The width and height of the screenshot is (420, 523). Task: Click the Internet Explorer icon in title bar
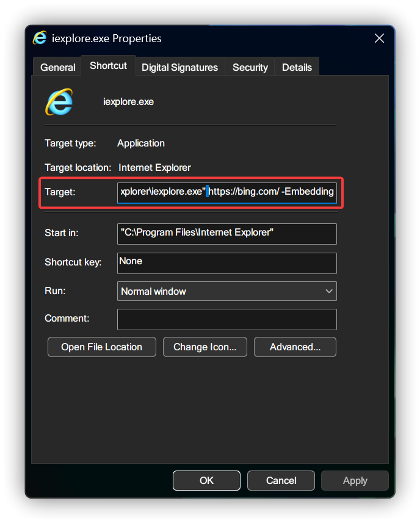click(x=40, y=38)
